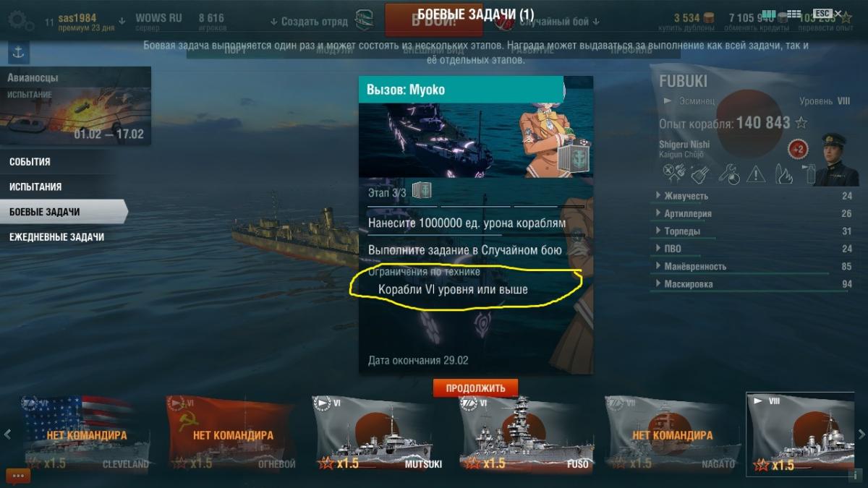Screen dimensions: 868x488
Task: Open the Создать отряд dropdown
Action: coord(308,22)
